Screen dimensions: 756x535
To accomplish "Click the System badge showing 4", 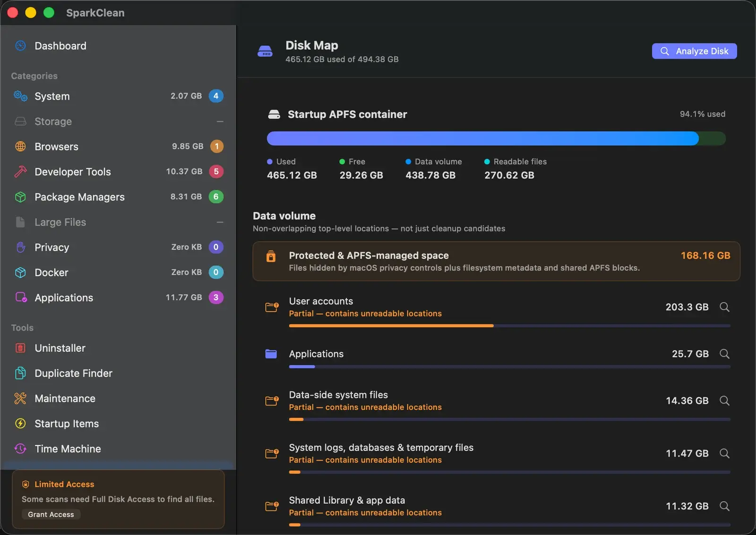I will coord(216,96).
